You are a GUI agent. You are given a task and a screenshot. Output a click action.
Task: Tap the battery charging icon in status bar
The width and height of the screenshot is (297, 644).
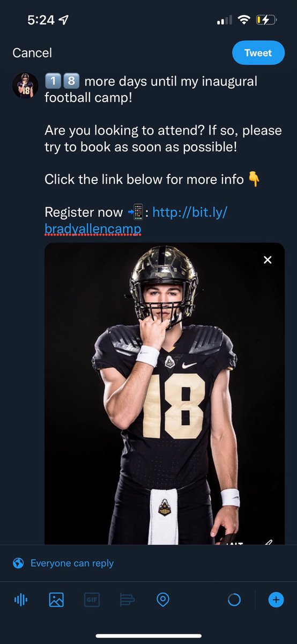coord(266,20)
